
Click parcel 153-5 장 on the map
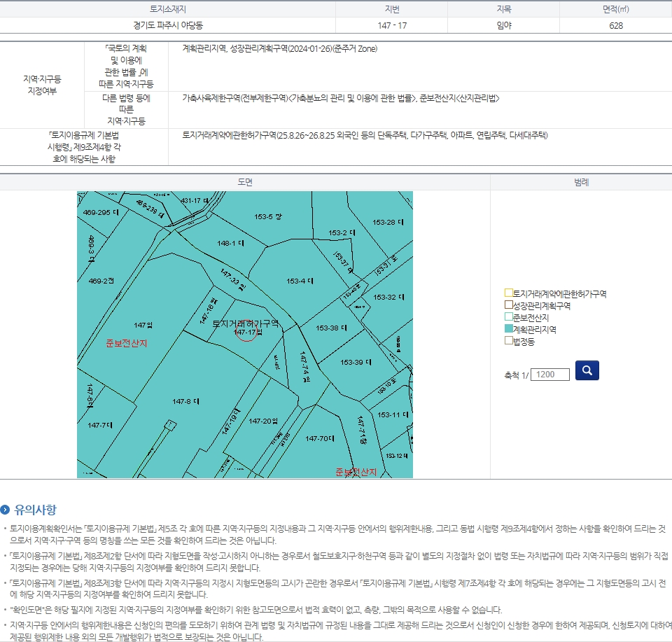tap(268, 217)
